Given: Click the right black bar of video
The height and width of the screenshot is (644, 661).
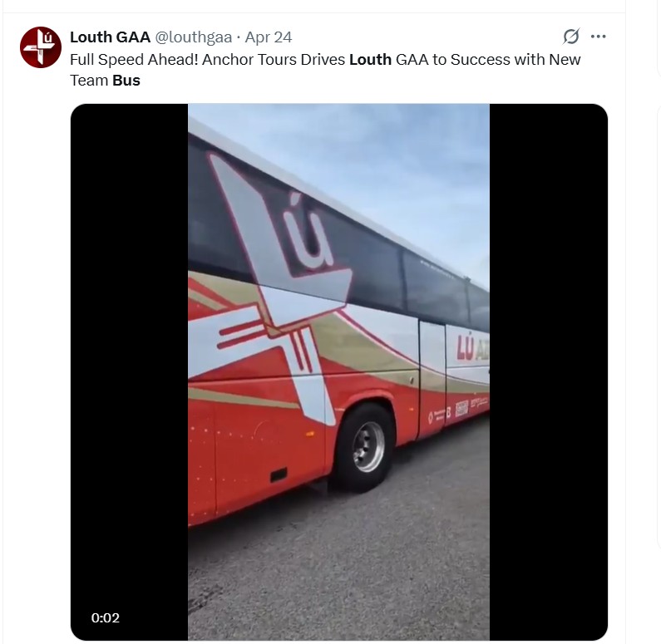Looking at the screenshot, I should 549,372.
